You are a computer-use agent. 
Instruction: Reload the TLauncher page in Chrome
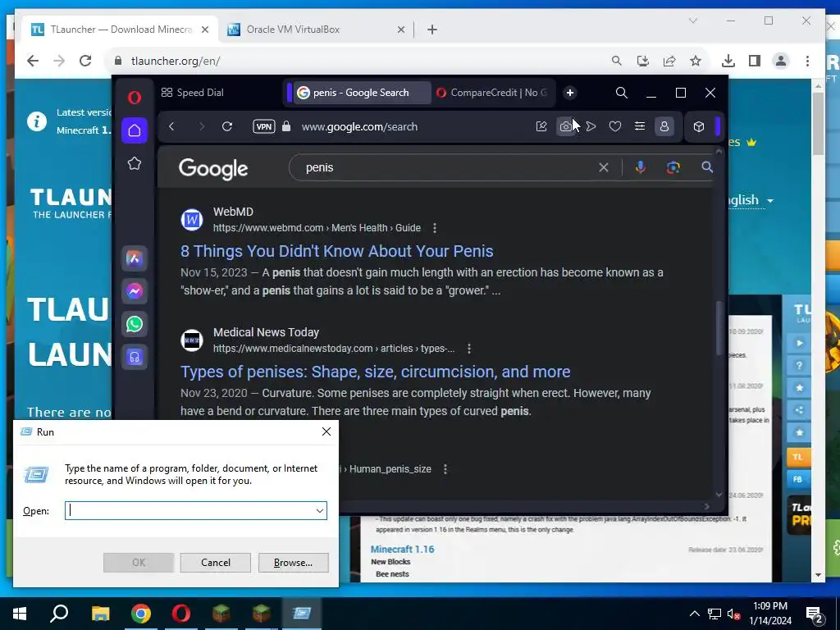click(x=85, y=61)
